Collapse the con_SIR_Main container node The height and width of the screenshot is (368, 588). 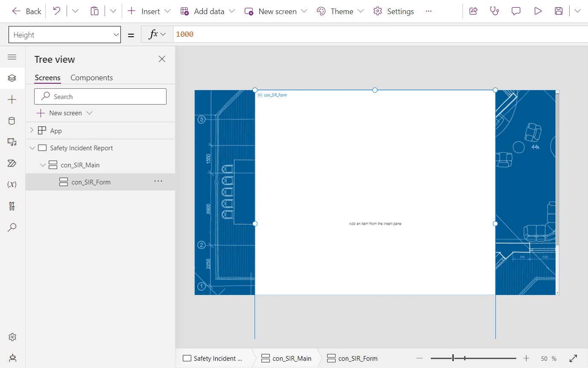[43, 165]
